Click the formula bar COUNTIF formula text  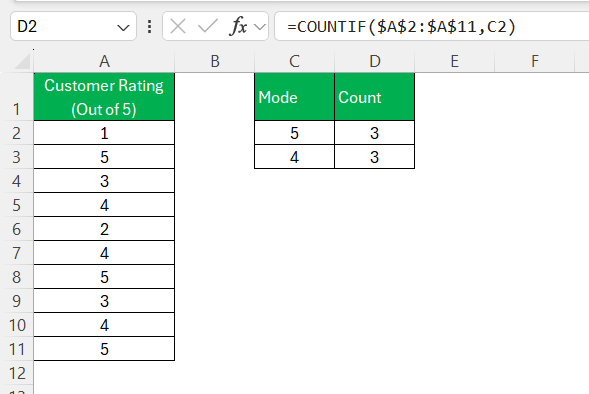pos(402,27)
